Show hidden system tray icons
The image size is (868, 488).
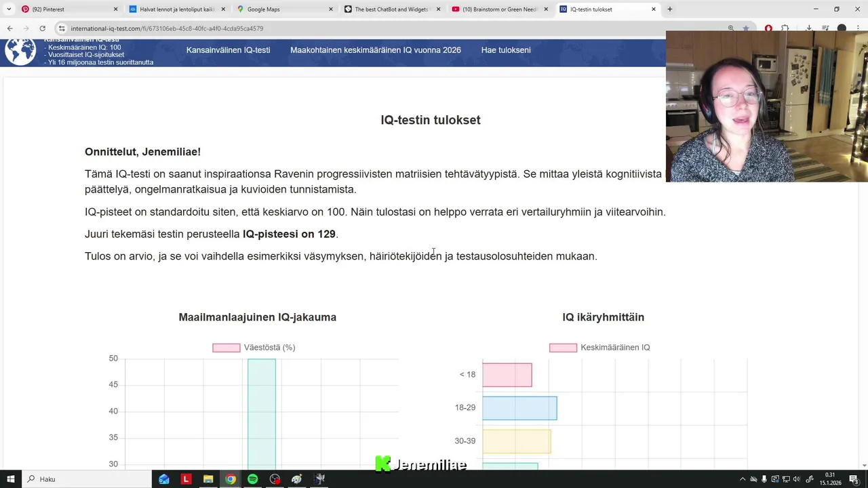pyautogui.click(x=742, y=479)
